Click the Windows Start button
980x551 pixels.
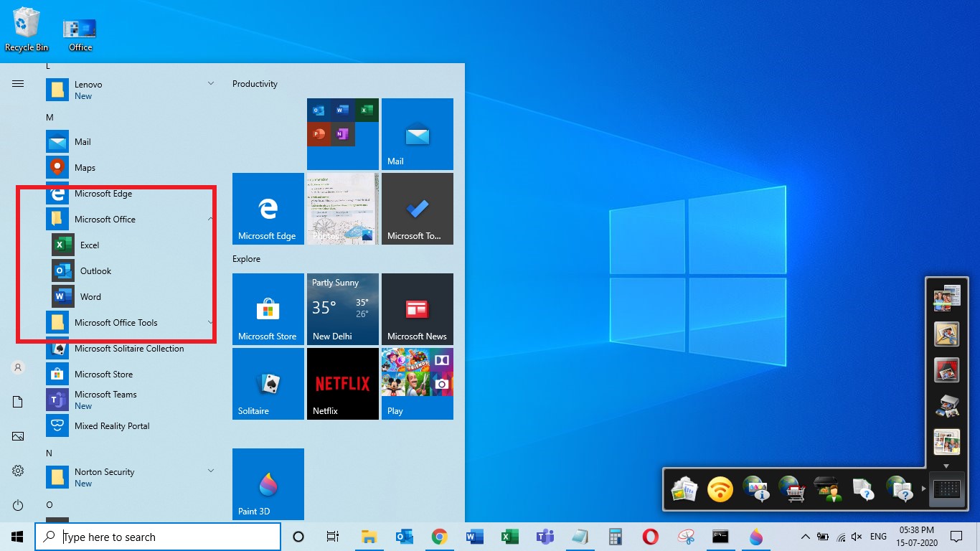[x=17, y=537]
